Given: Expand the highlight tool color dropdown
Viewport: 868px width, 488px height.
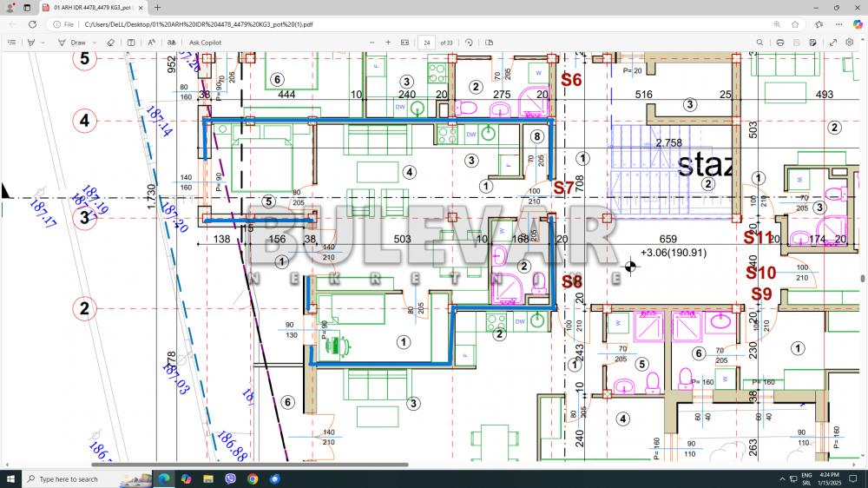Looking at the screenshot, I should tap(43, 42).
